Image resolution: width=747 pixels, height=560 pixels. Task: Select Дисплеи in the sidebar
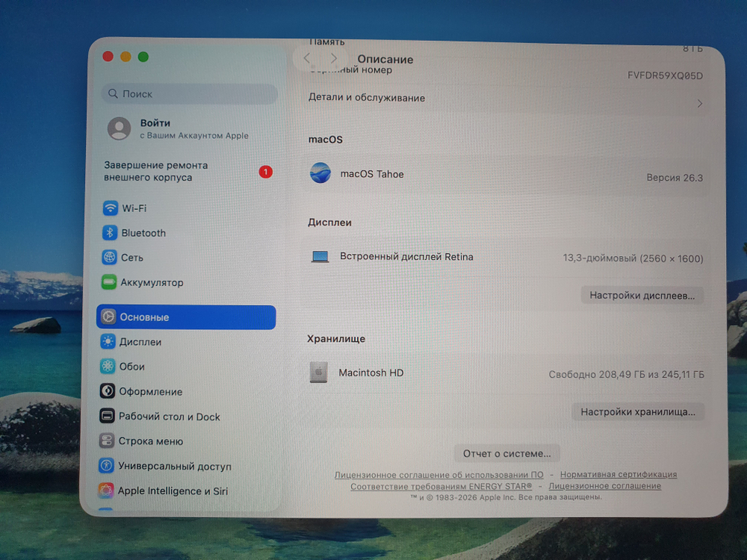point(186,342)
